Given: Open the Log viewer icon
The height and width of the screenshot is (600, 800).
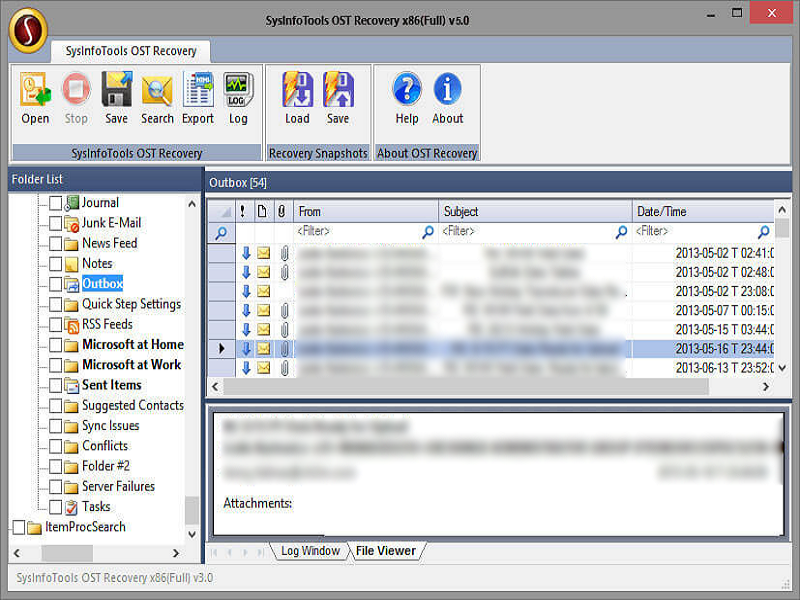Looking at the screenshot, I should coord(237,97).
